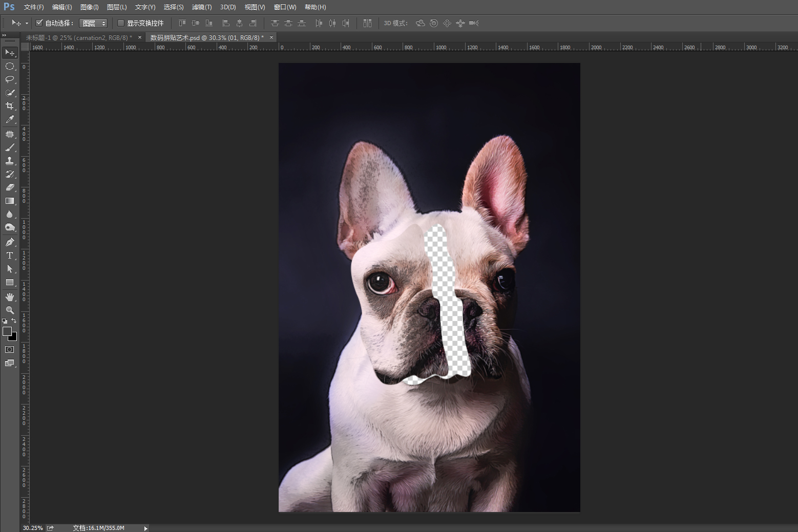Select the Pen tool

pos(10,242)
